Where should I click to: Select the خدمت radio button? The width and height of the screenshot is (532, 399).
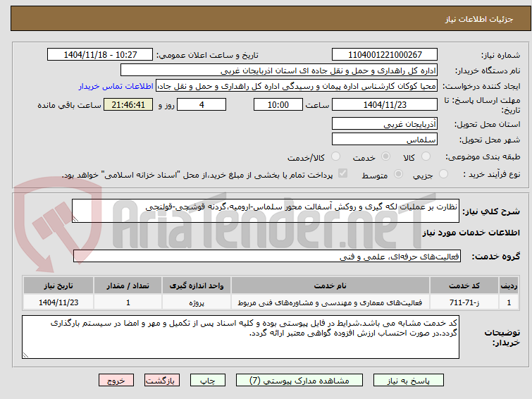[385, 156]
